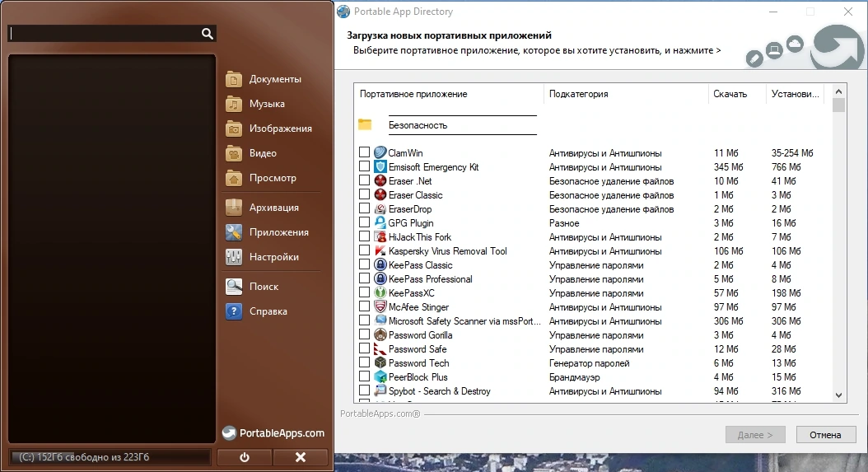The height and width of the screenshot is (472, 868).
Task: Check the Emsisoft Emergency Kit checkbox
Action: (x=364, y=166)
